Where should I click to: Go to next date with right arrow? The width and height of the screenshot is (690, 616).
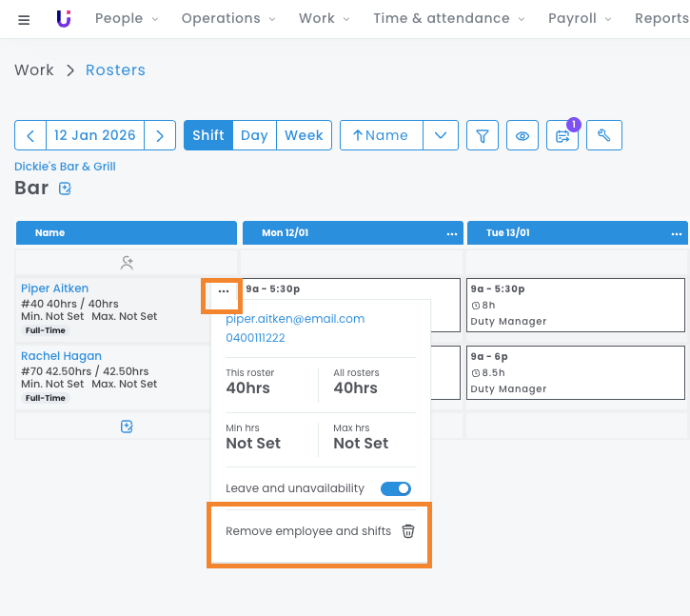coord(160,135)
